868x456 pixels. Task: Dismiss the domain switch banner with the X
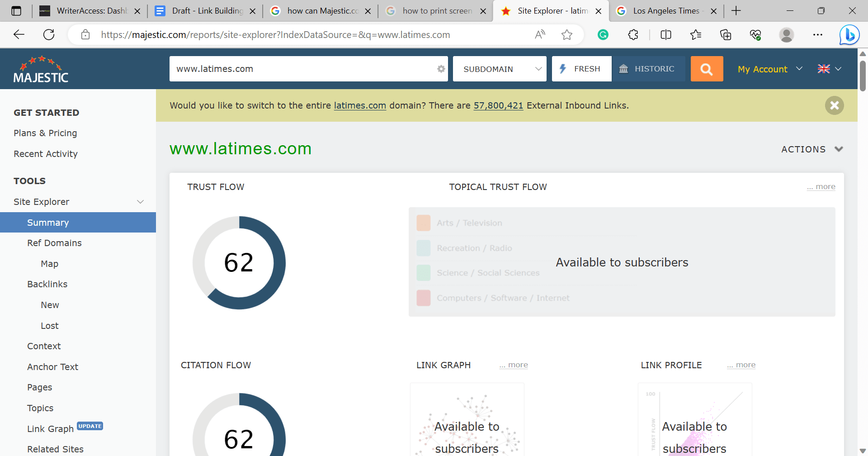point(834,105)
